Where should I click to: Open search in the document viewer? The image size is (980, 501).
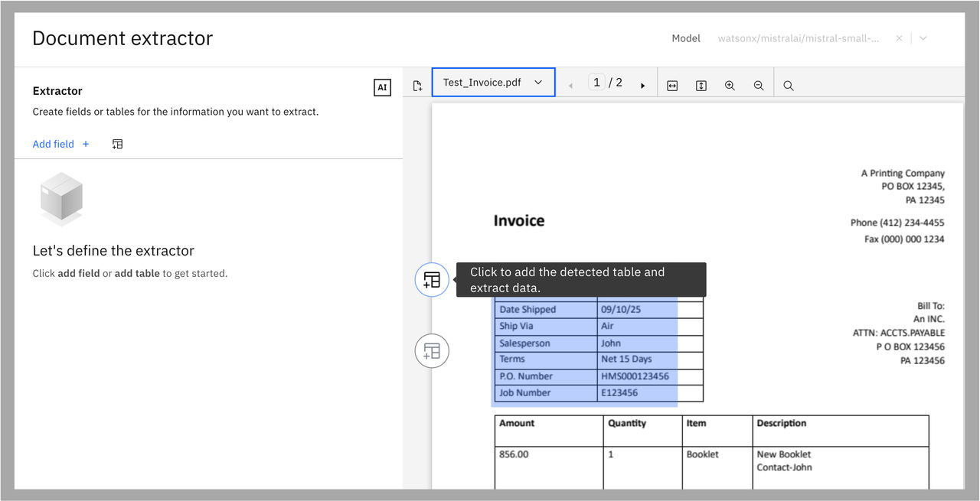click(x=789, y=86)
